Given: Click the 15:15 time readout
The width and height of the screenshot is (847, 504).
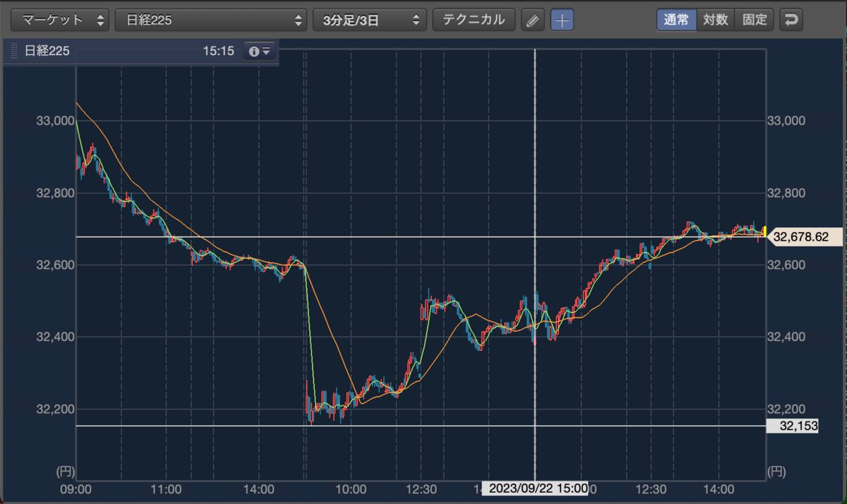Looking at the screenshot, I should pyautogui.click(x=218, y=52).
